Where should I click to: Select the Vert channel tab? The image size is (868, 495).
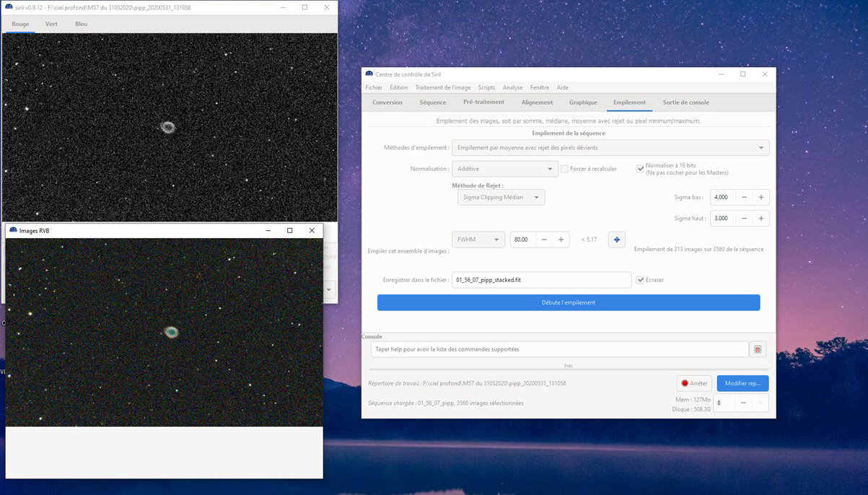[x=51, y=24]
